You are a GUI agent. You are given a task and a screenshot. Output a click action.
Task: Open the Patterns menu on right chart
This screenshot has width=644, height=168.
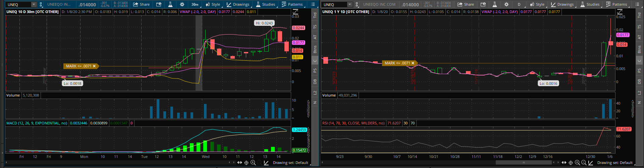[x=616, y=4]
